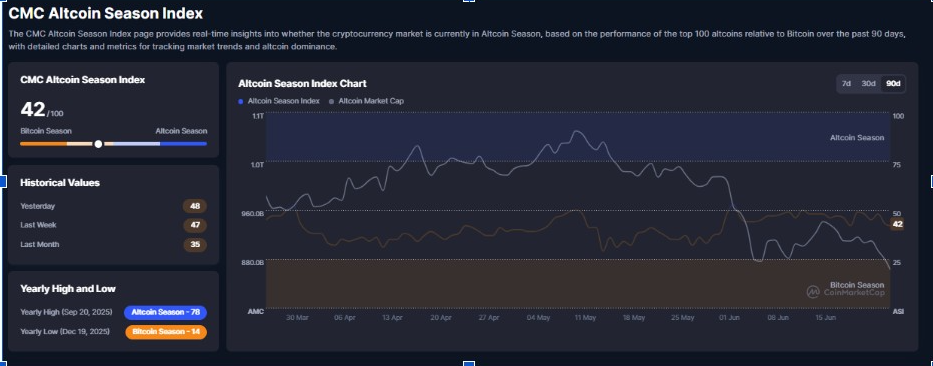
Task: Click the large 42 index score
Action: [x=33, y=110]
